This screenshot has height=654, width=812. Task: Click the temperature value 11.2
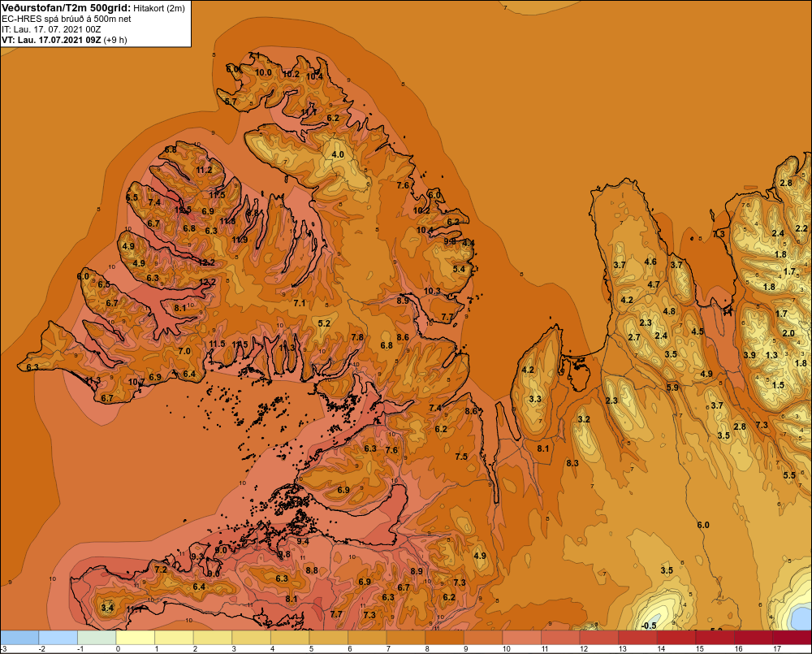(204, 170)
